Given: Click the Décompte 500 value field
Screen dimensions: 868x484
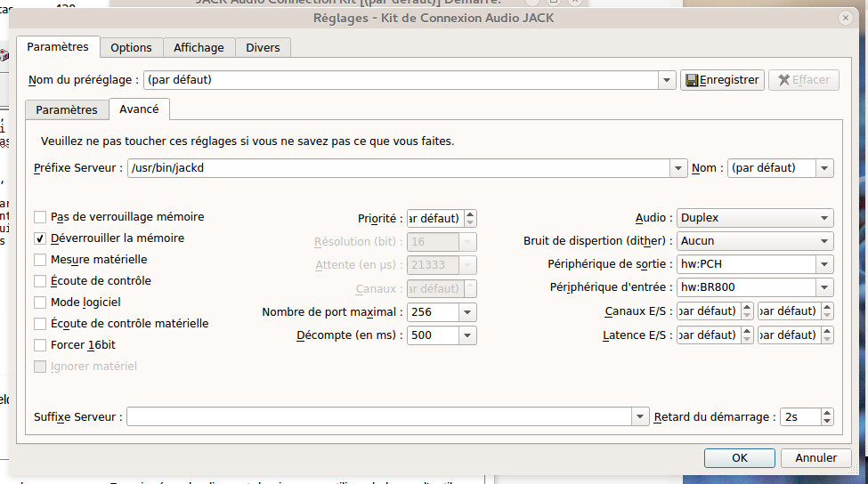Looking at the screenshot, I should [433, 335].
